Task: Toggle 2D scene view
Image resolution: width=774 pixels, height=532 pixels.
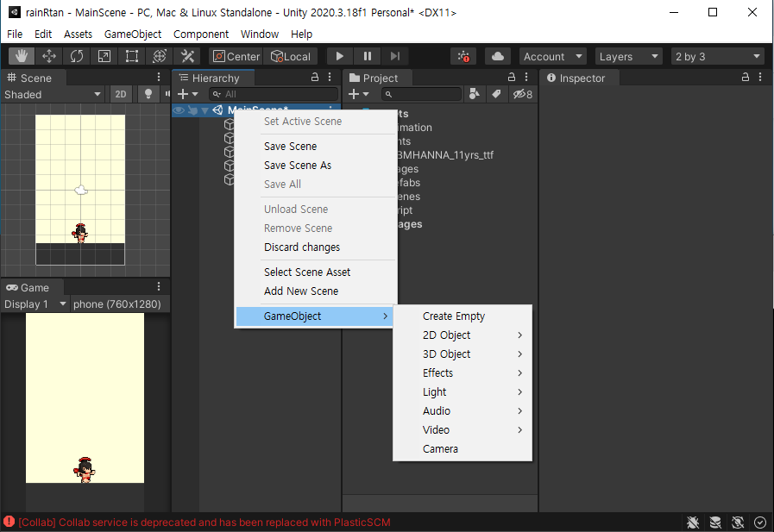Action: [121, 94]
